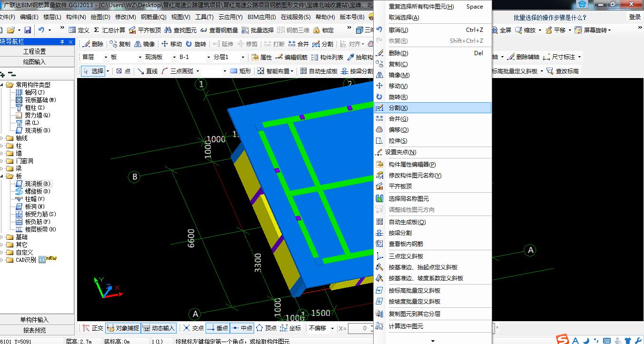The width and height of the screenshot is (644, 344).
Task: Click the 平齐板顶 toolbar tool
Action: click(x=145, y=30)
